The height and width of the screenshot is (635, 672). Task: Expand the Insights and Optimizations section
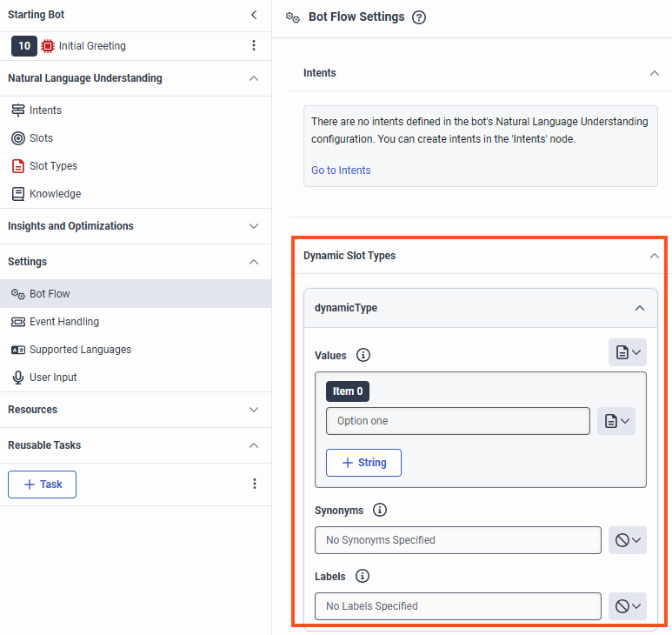click(254, 226)
